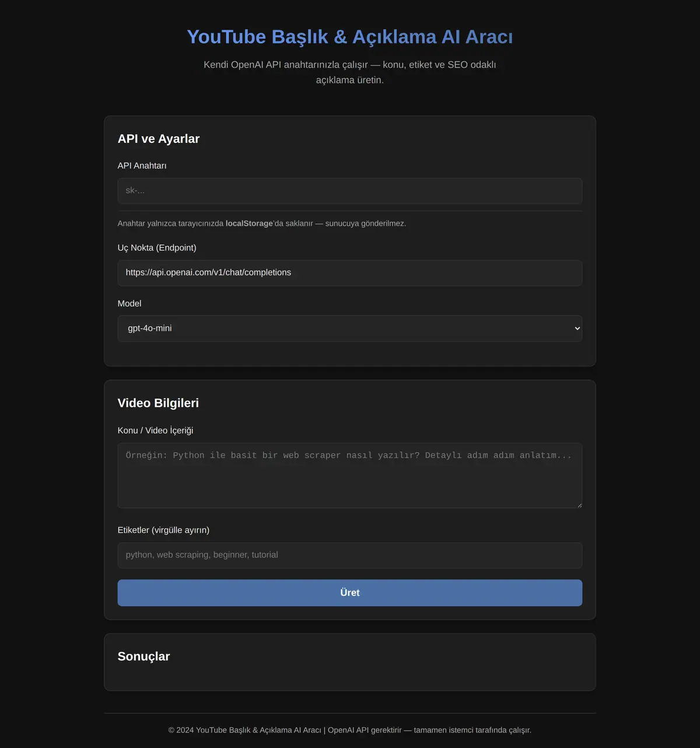Click the Sonuçlar heading
700x748 pixels.
tap(143, 656)
